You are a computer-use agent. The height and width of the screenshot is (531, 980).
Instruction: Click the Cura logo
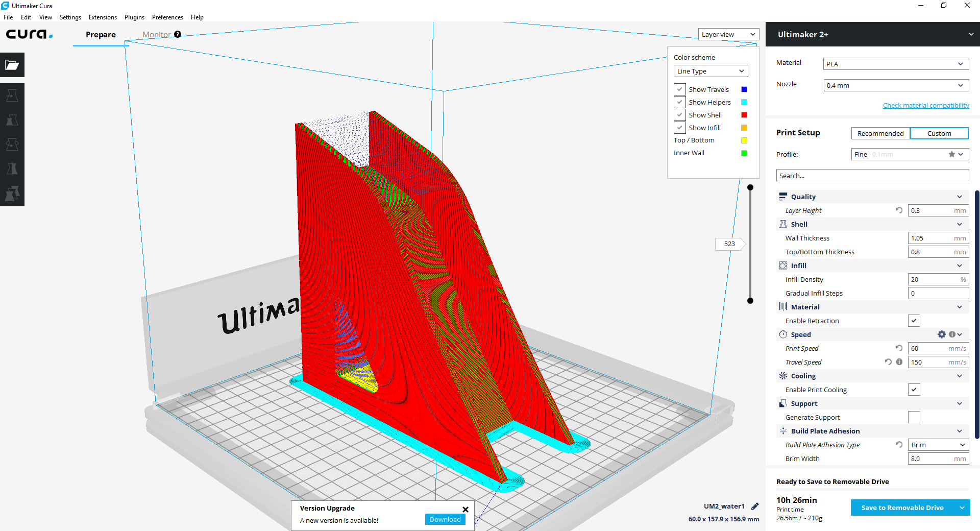[29, 34]
